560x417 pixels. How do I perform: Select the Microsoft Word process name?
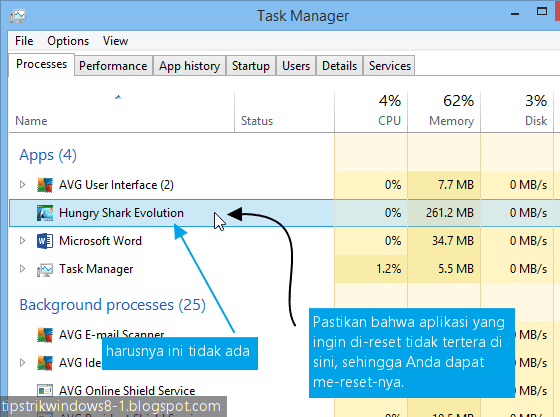(100, 241)
